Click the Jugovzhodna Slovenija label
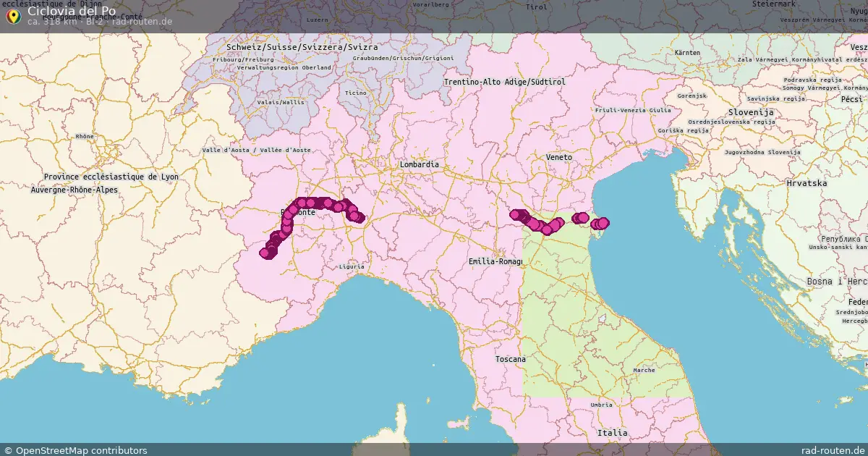Viewport: 868px width, 456px height. point(762,152)
